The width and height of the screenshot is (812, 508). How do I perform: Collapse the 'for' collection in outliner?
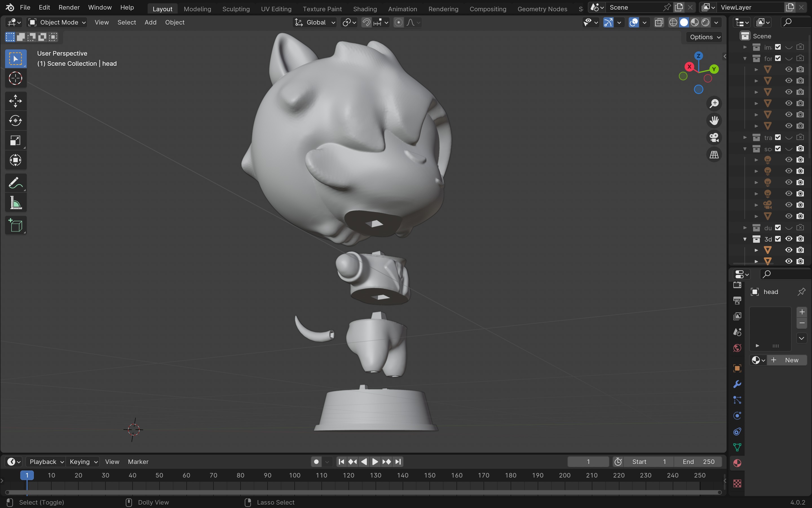click(x=745, y=58)
